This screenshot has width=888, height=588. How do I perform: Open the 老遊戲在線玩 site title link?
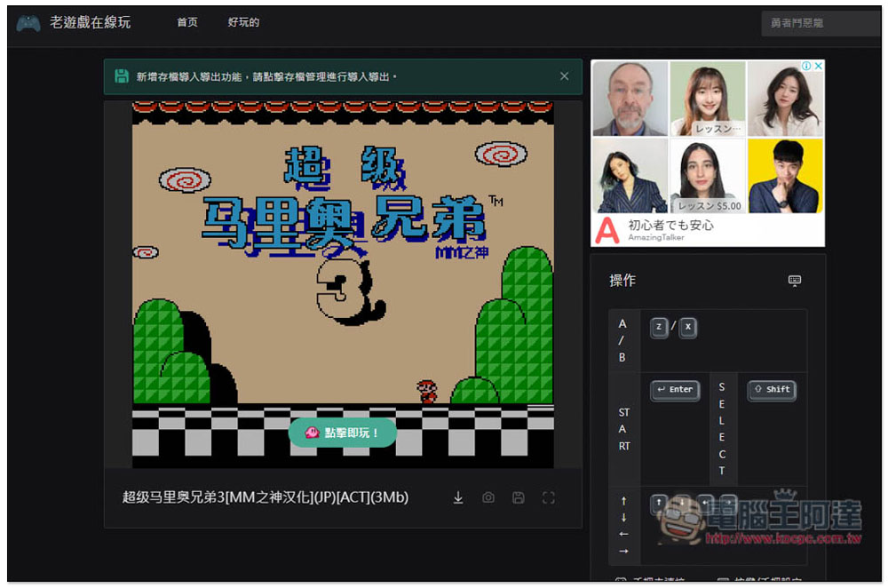coord(90,22)
